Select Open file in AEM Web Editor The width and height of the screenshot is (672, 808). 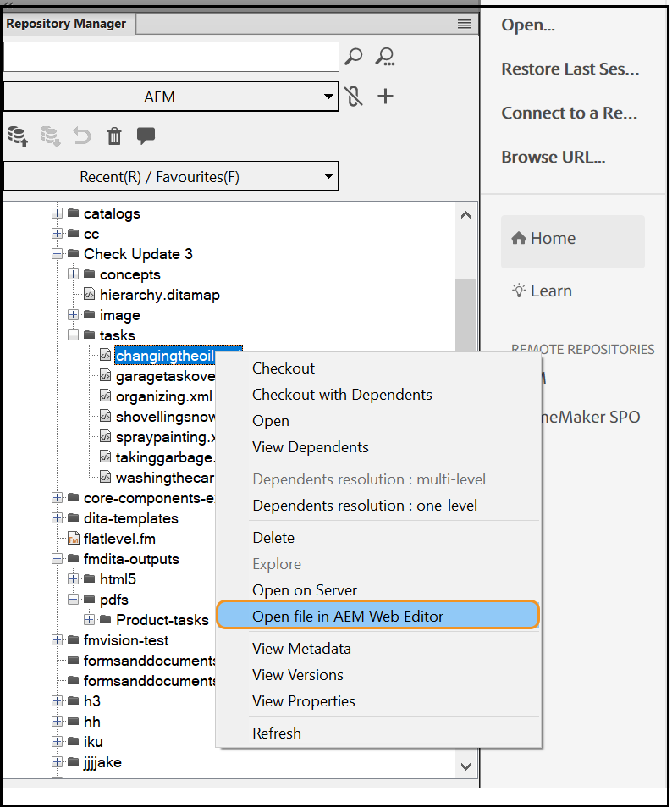click(x=377, y=616)
